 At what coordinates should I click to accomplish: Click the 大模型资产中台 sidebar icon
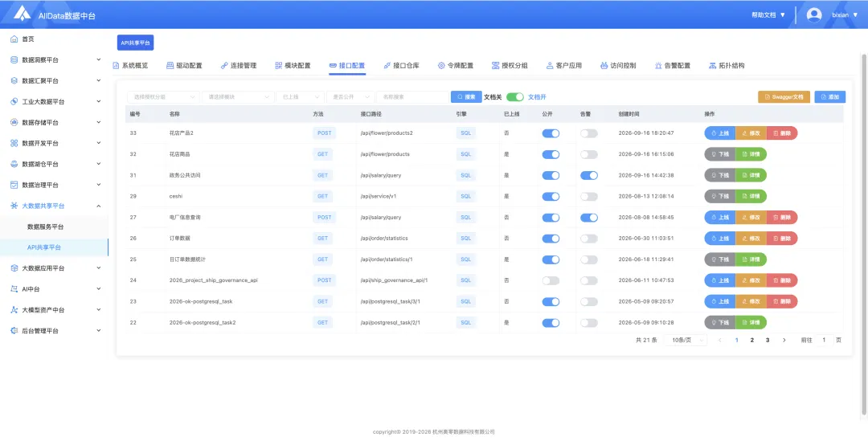click(x=14, y=310)
